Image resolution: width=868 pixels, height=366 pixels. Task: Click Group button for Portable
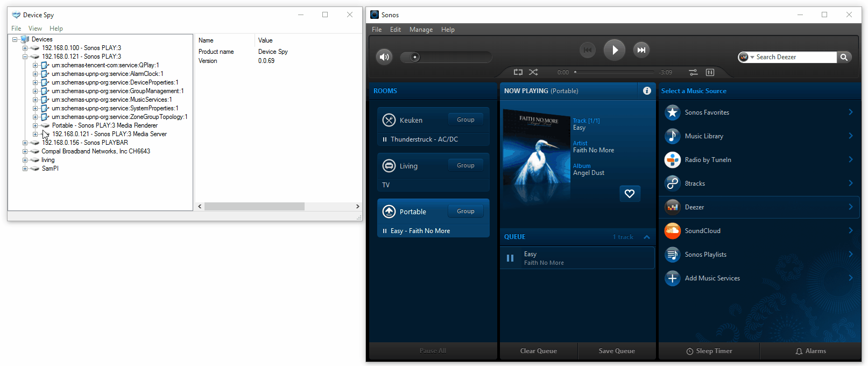tap(465, 211)
